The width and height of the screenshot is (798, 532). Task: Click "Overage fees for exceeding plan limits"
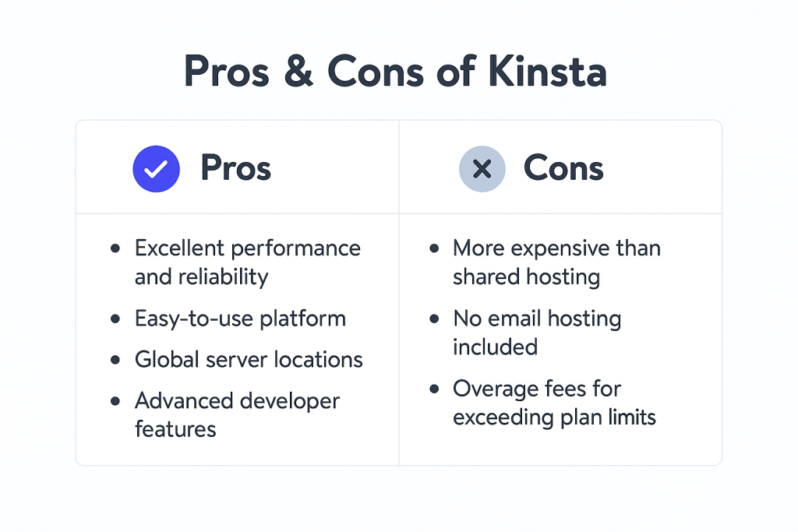click(554, 403)
